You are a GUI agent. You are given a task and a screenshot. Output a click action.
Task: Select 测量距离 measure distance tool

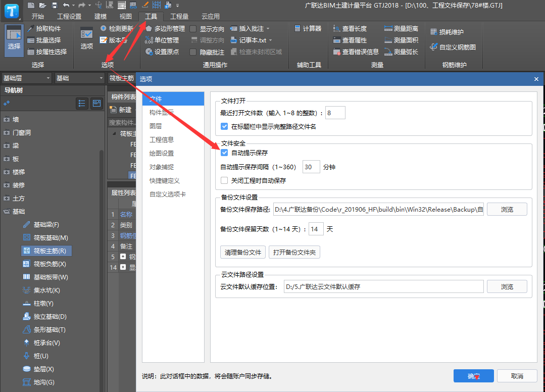[x=401, y=28]
